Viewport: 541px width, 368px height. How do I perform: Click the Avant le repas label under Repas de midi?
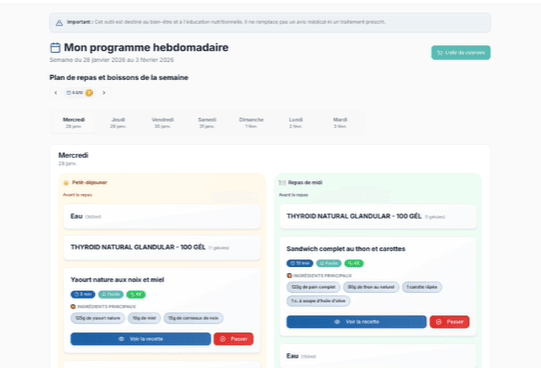pos(294,195)
